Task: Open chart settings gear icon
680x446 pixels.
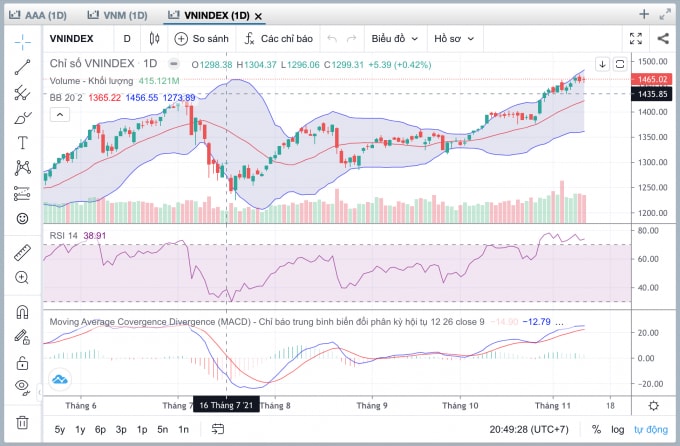Action: click(x=654, y=406)
